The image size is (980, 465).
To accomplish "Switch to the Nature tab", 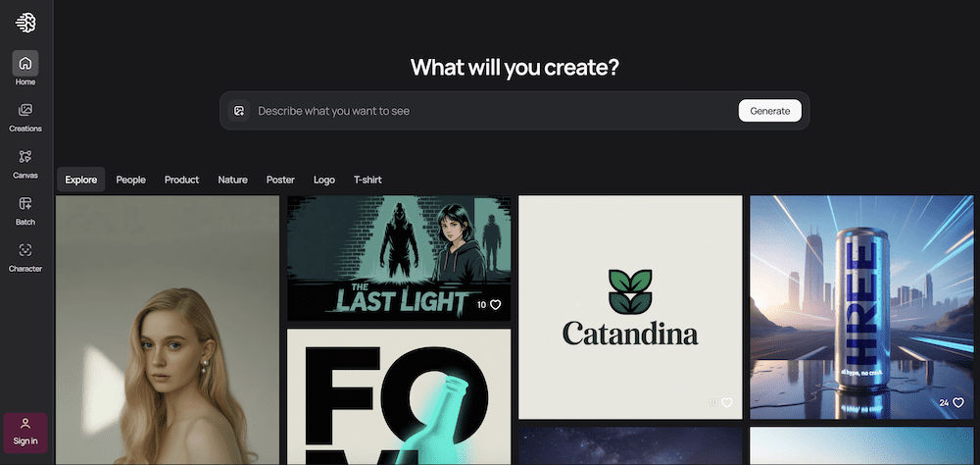I will click(x=232, y=180).
